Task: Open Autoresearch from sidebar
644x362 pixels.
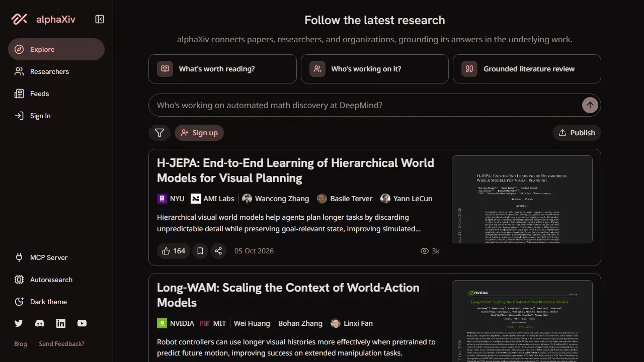Action: (x=56, y=280)
